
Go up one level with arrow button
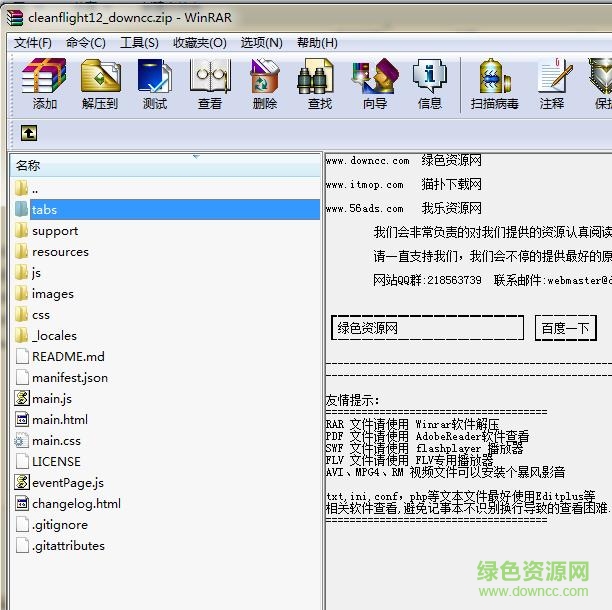(x=29, y=133)
